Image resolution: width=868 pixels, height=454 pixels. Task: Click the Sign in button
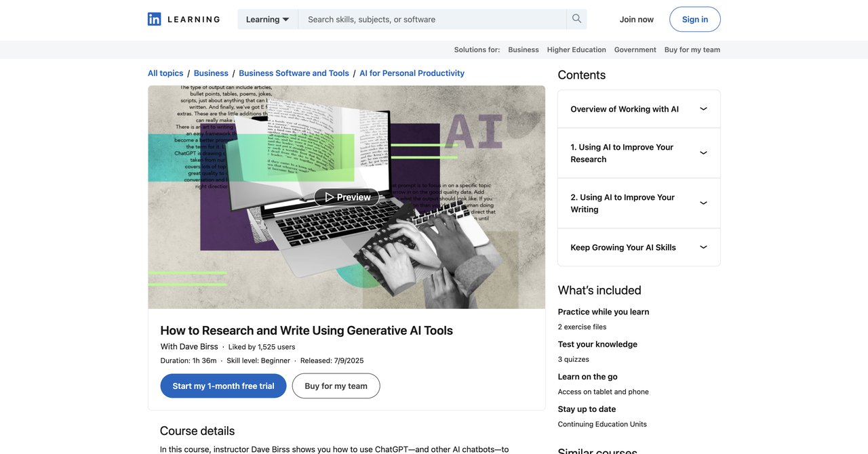(x=695, y=19)
